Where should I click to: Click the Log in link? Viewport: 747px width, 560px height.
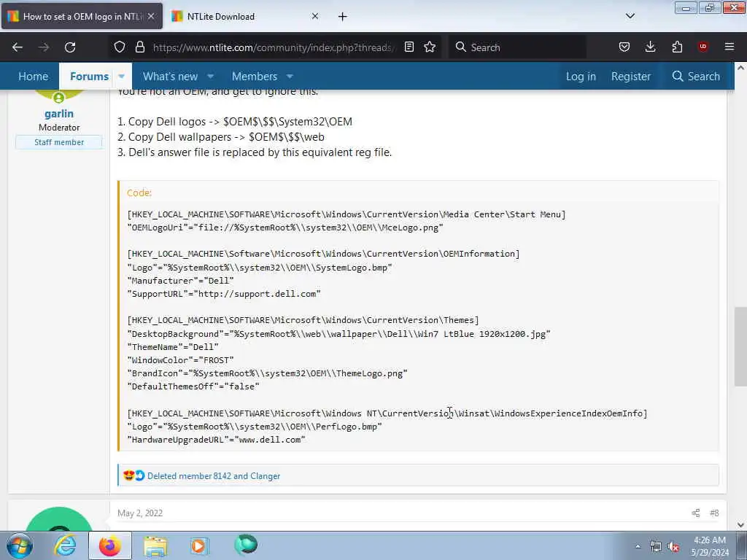[581, 76]
